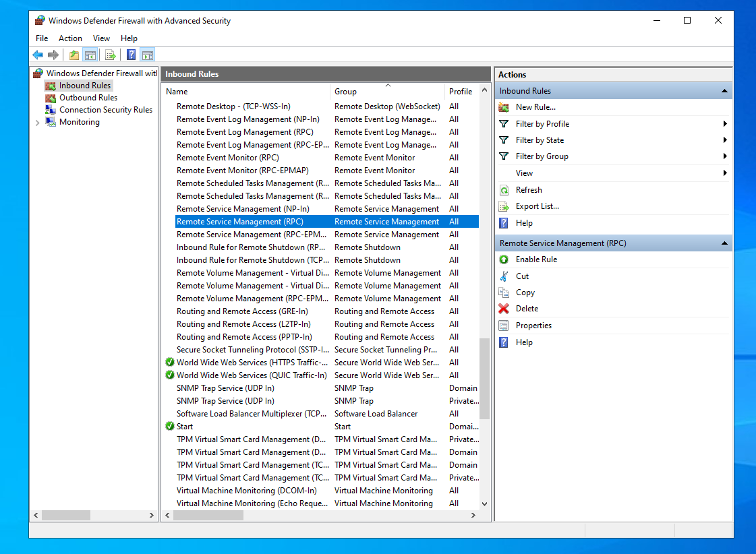Sort rules by the Group column header

[x=386, y=92]
